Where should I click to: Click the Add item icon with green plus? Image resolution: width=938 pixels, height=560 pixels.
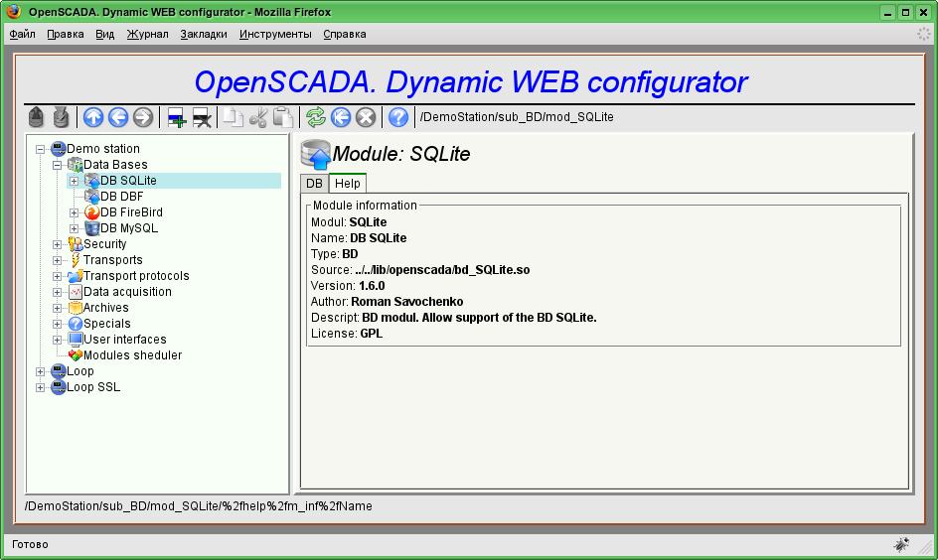click(x=177, y=118)
